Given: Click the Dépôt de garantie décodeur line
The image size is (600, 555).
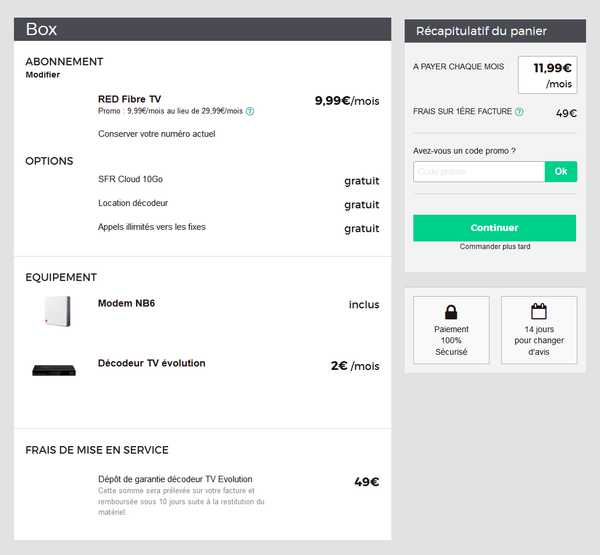Looking at the screenshot, I should [x=175, y=479].
